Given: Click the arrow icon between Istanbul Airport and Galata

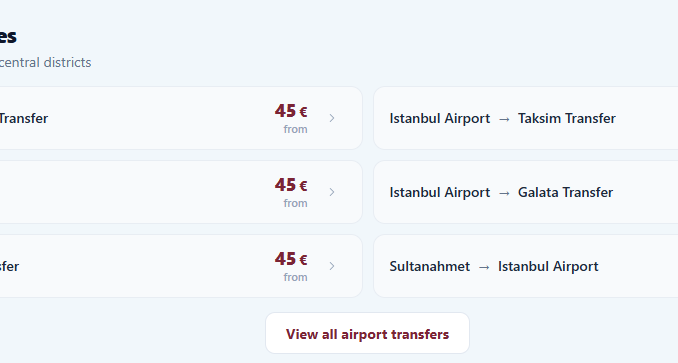Looking at the screenshot, I should pyautogui.click(x=504, y=193).
